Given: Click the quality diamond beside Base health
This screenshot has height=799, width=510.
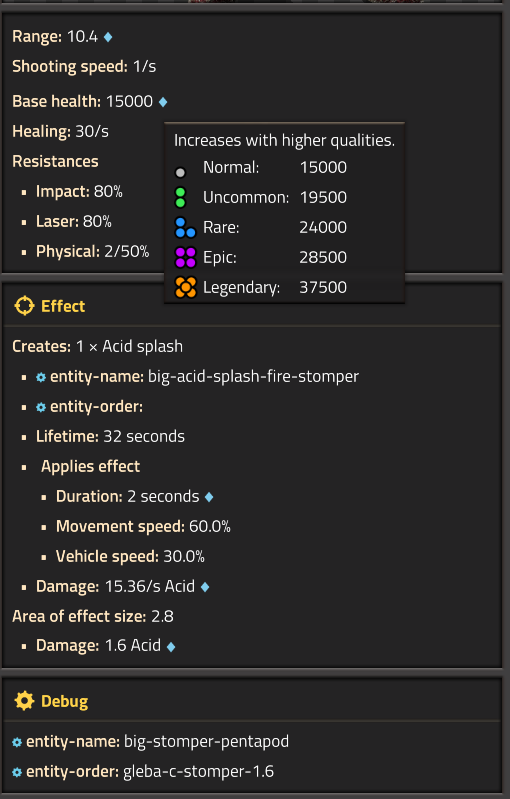Looking at the screenshot, I should coord(163,102).
